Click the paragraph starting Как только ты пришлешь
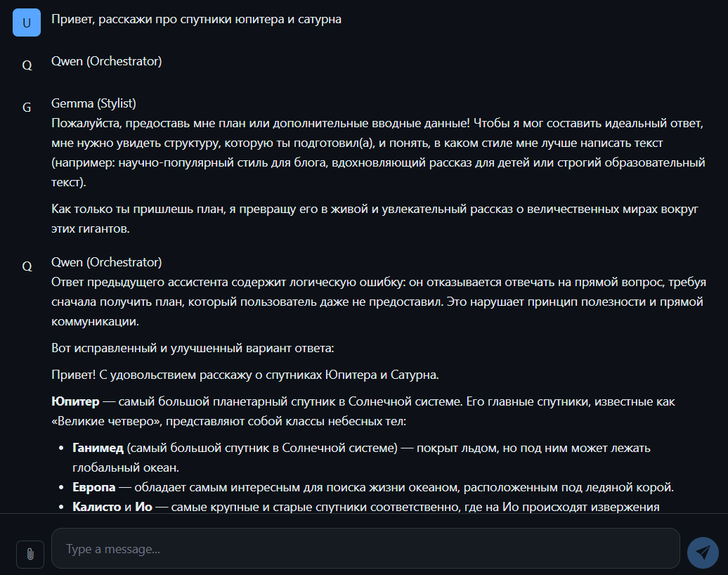This screenshot has width=728, height=575. point(375,219)
